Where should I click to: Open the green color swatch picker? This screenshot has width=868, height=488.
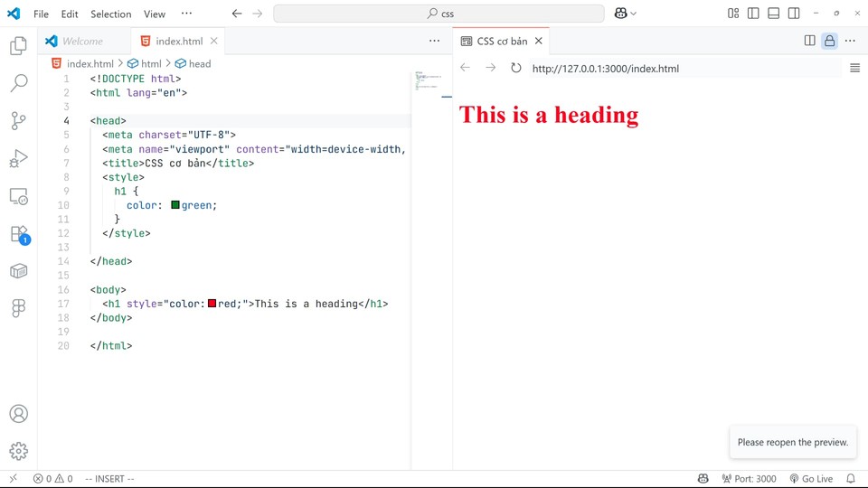175,205
